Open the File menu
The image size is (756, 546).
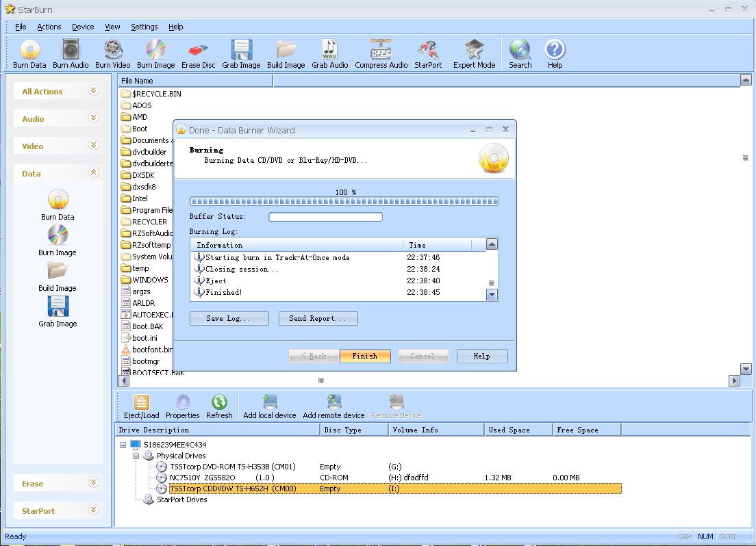(21, 27)
